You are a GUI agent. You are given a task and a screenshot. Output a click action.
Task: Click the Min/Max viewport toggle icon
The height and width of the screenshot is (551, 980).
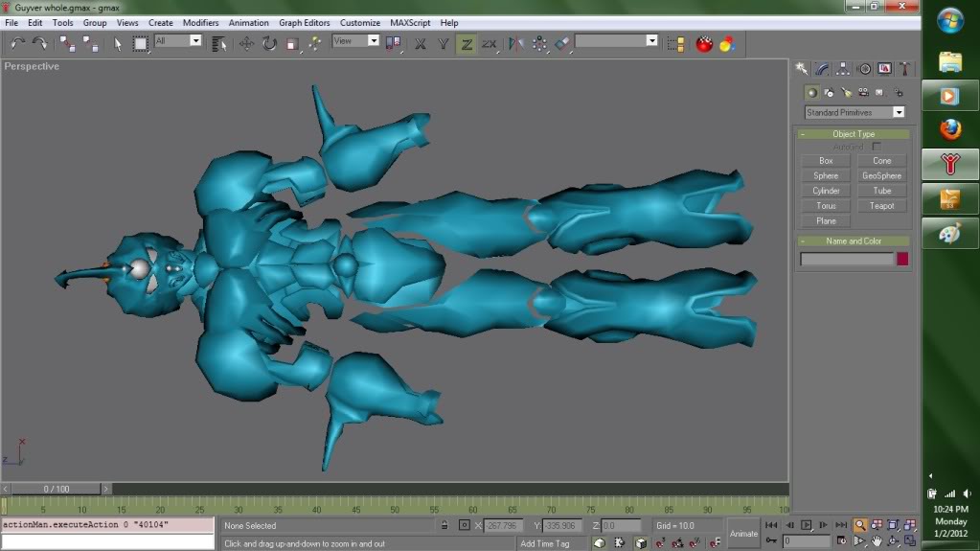pos(909,541)
